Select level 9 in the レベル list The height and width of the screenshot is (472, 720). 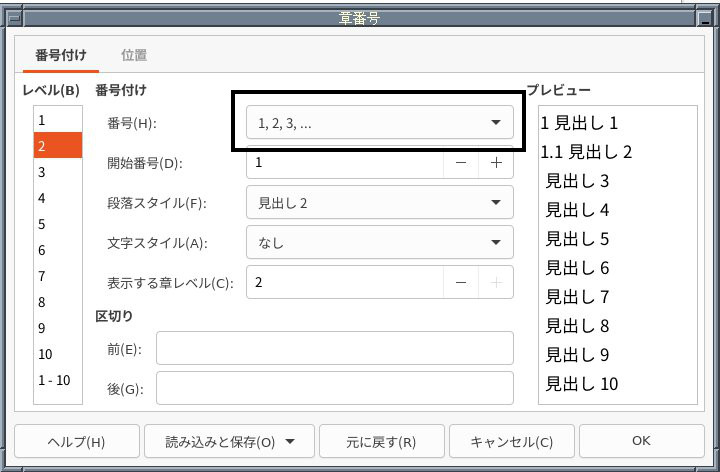pos(58,328)
